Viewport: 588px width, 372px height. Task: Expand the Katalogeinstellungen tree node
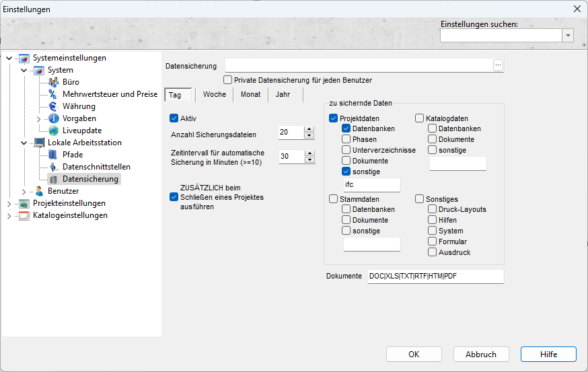coord(9,215)
